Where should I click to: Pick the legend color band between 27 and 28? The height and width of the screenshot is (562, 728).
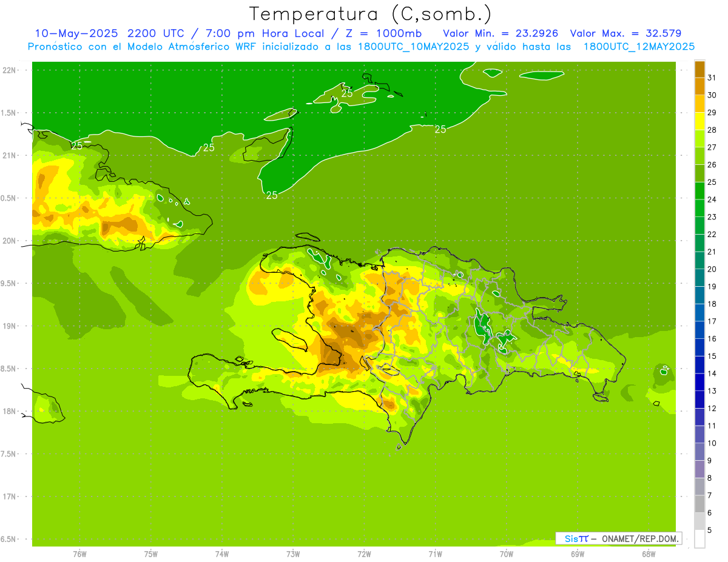coord(699,138)
